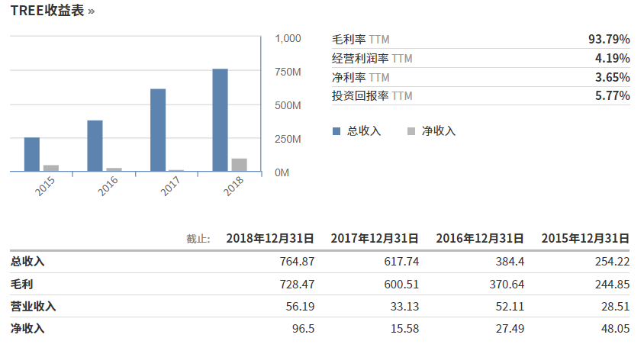Select gross profit value 370.64
The height and width of the screenshot is (354, 644).
click(507, 284)
